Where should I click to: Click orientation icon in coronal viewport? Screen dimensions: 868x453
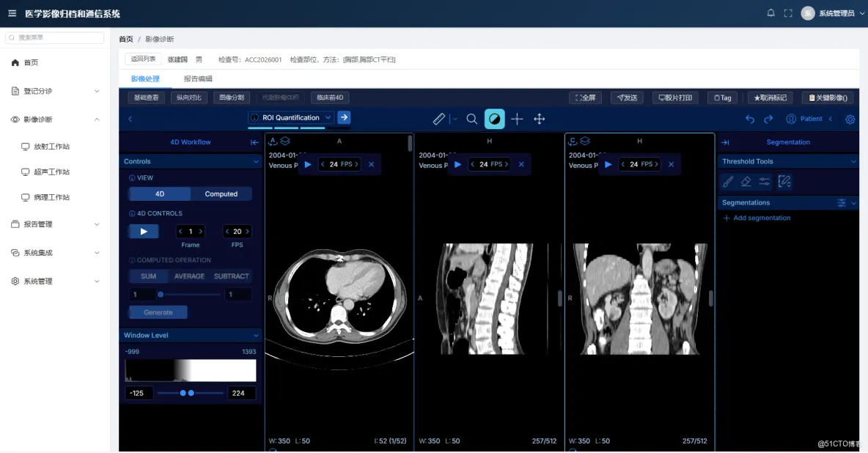tap(573, 141)
